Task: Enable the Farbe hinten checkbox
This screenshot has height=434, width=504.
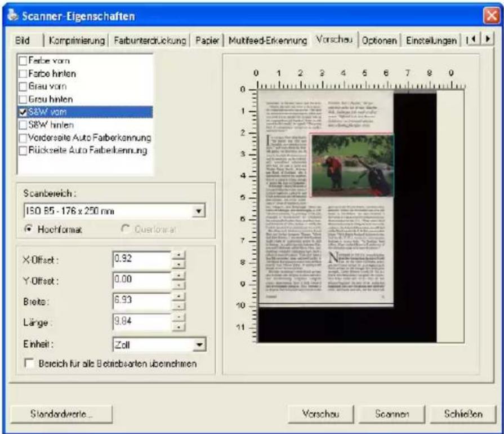Action: (23, 74)
